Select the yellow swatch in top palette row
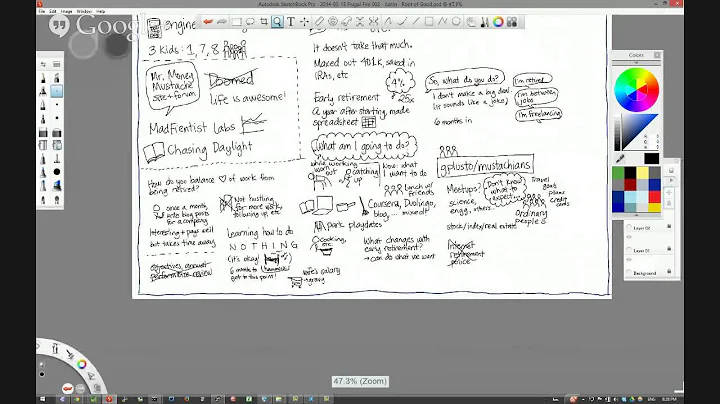The width and height of the screenshot is (720, 404). coord(642,173)
